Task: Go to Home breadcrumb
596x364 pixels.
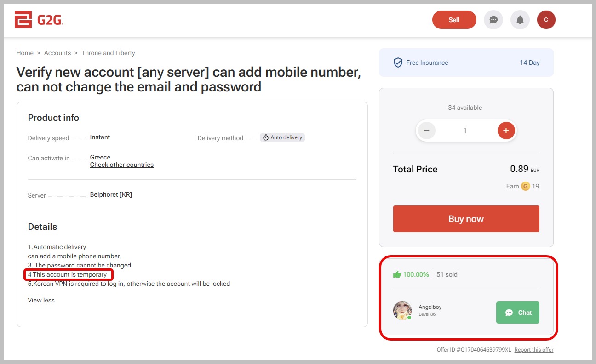Action: tap(25, 53)
